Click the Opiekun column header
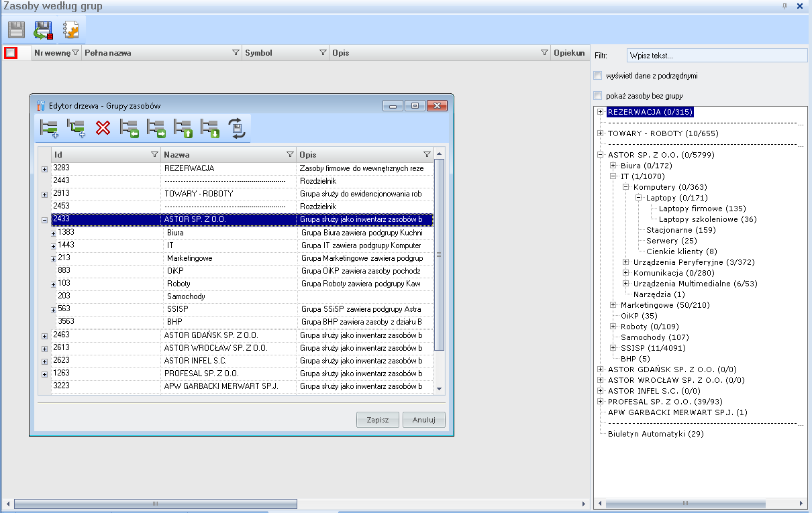 coord(569,53)
